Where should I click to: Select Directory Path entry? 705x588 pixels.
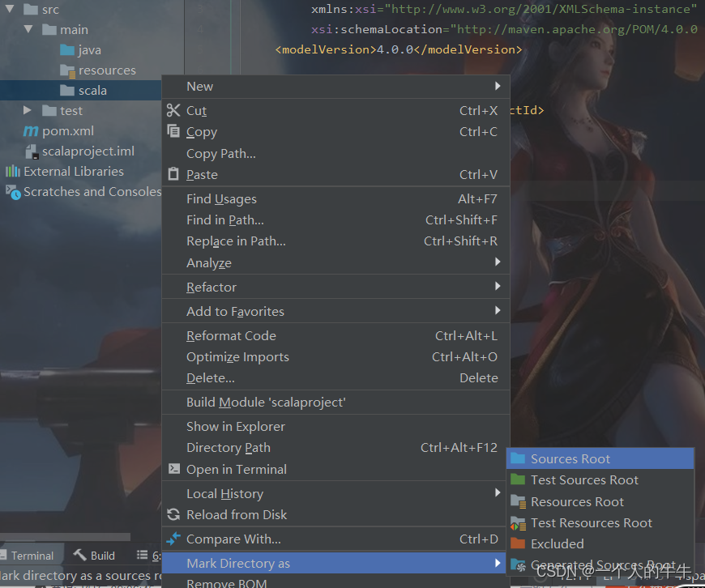point(335,448)
